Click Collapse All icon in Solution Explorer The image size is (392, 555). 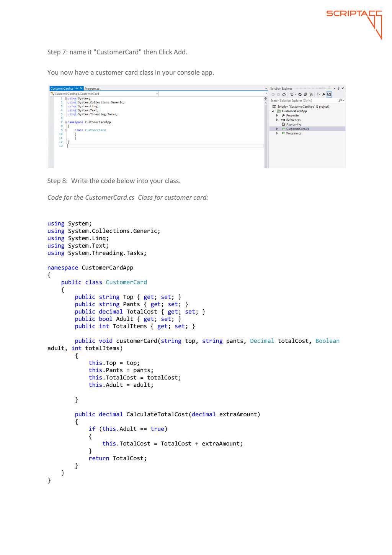pos(305,94)
